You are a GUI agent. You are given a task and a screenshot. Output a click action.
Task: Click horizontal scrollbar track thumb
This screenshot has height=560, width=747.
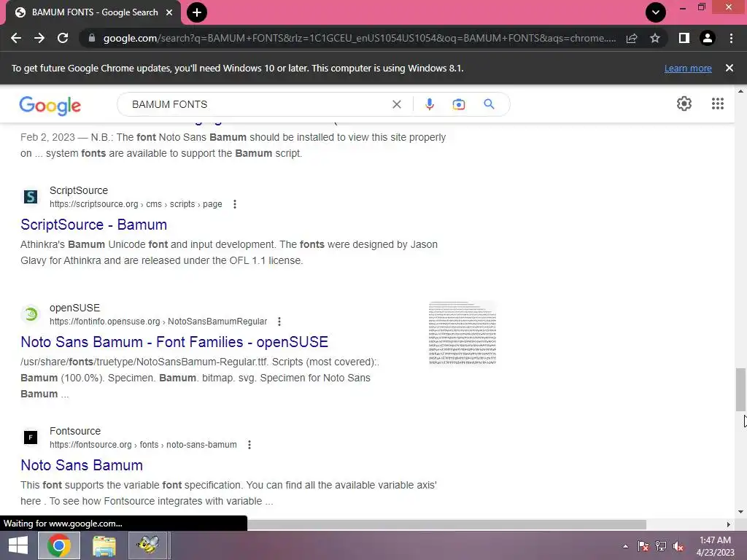click(447, 524)
